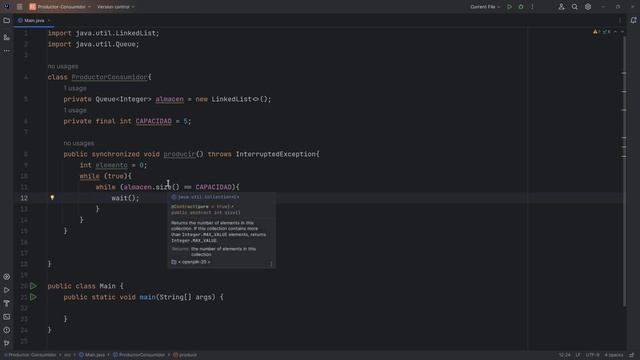Click the 'no usages' hint above producir method
This screenshot has height=360, width=640.
[79, 143]
